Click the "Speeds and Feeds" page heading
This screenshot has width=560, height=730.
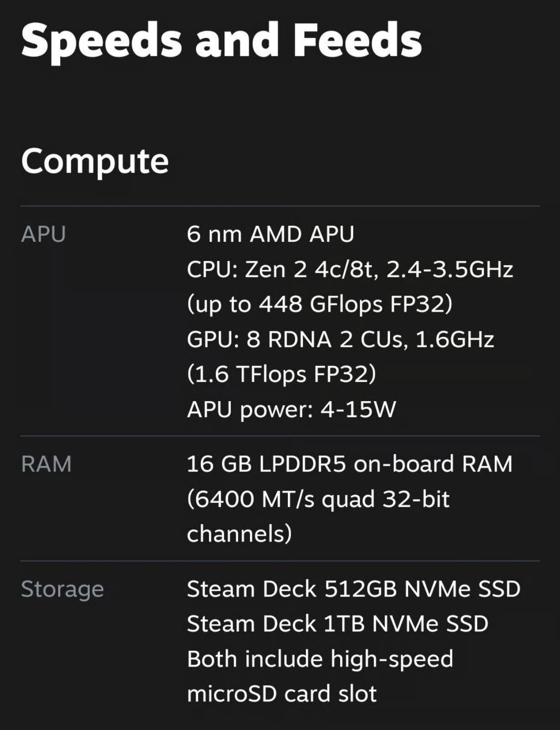221,39
